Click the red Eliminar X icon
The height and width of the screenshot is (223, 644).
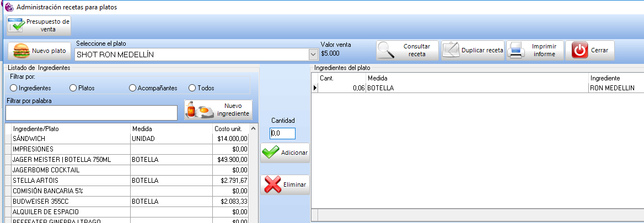272,185
